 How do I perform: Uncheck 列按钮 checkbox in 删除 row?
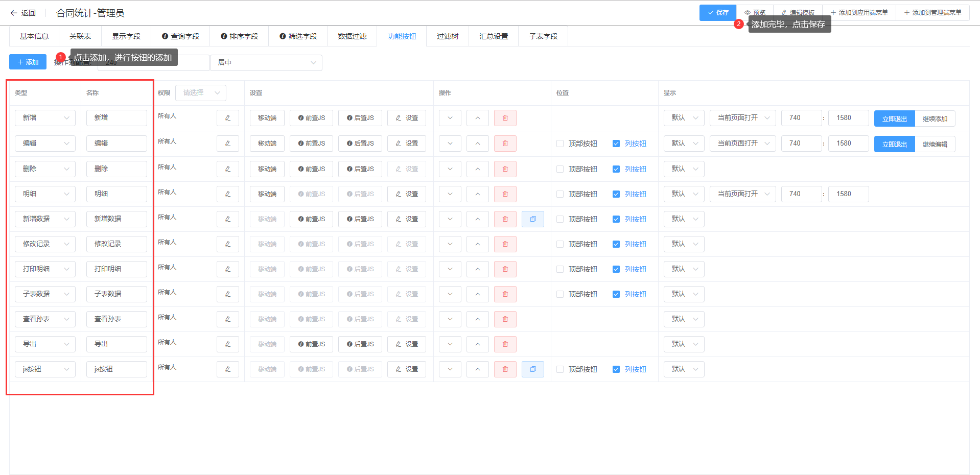tap(616, 169)
